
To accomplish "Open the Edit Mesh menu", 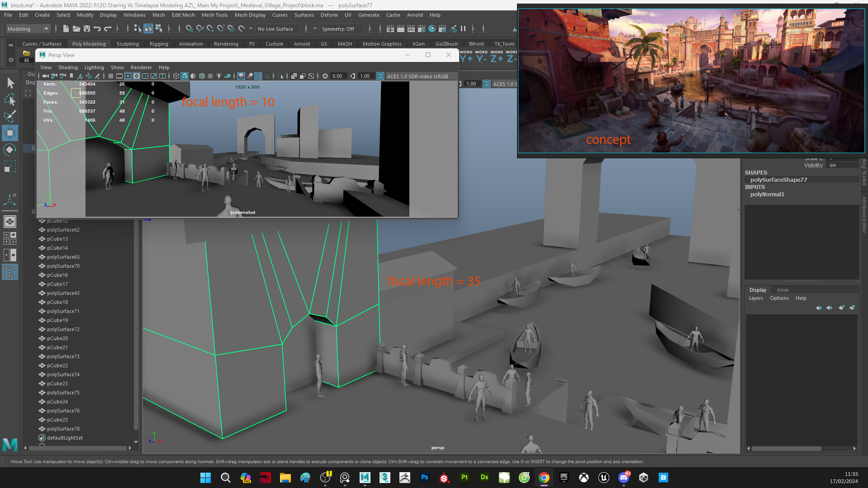I will 183,15.
